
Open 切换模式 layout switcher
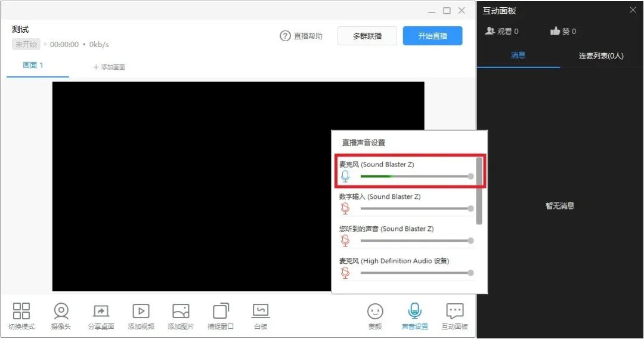point(21,316)
